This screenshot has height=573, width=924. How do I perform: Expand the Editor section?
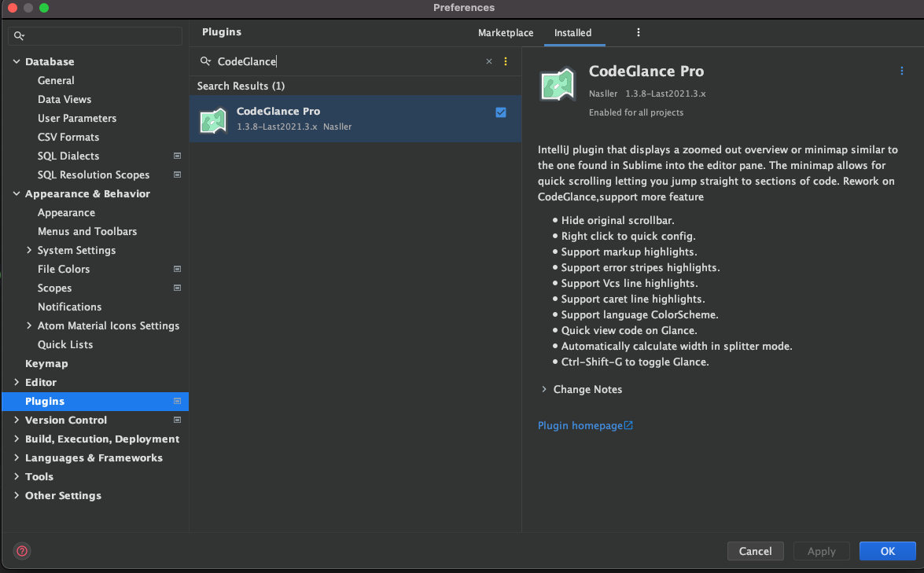17,382
